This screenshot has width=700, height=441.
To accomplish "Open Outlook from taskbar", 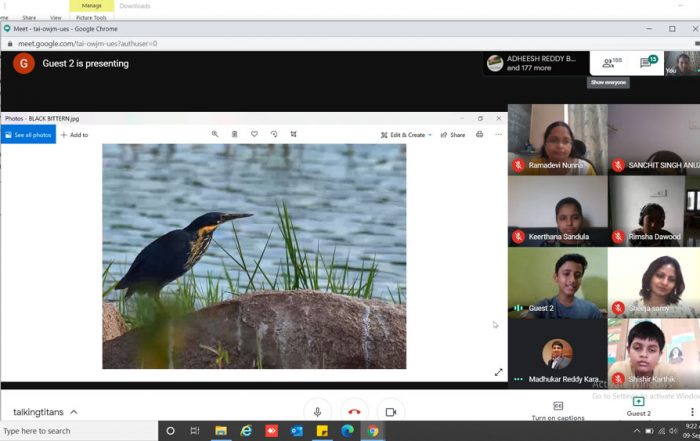I will (297, 431).
